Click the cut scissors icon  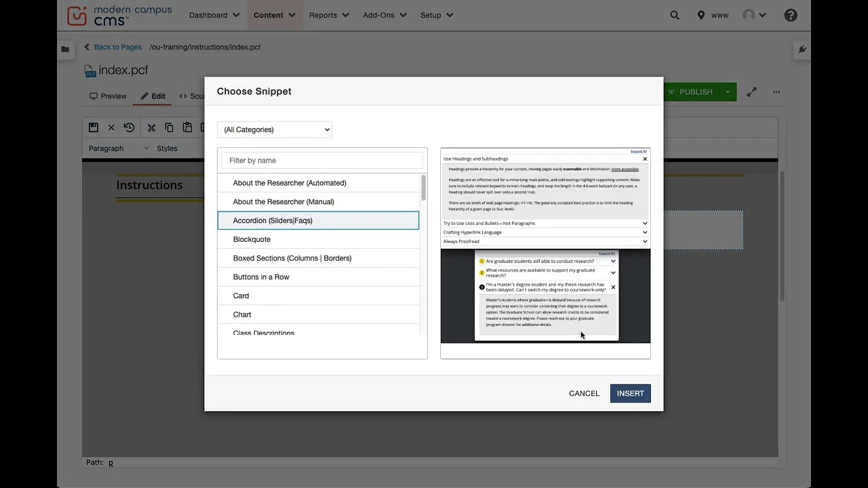[151, 127]
